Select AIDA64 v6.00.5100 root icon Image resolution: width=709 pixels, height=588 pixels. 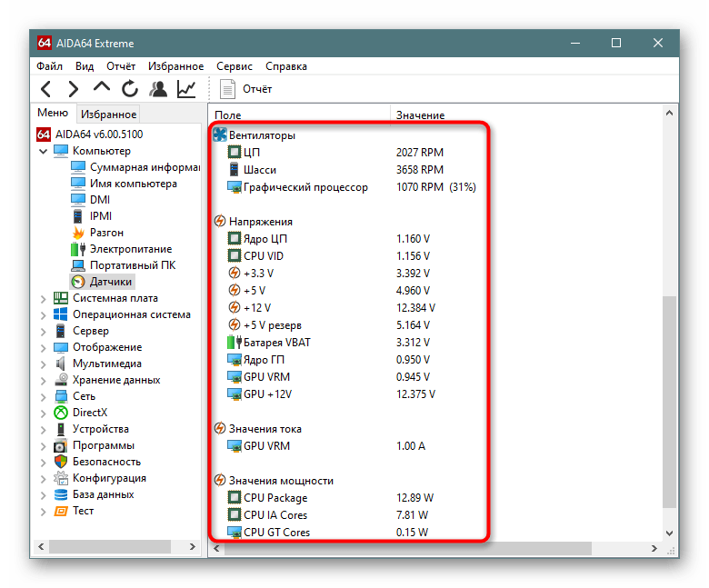[44, 135]
